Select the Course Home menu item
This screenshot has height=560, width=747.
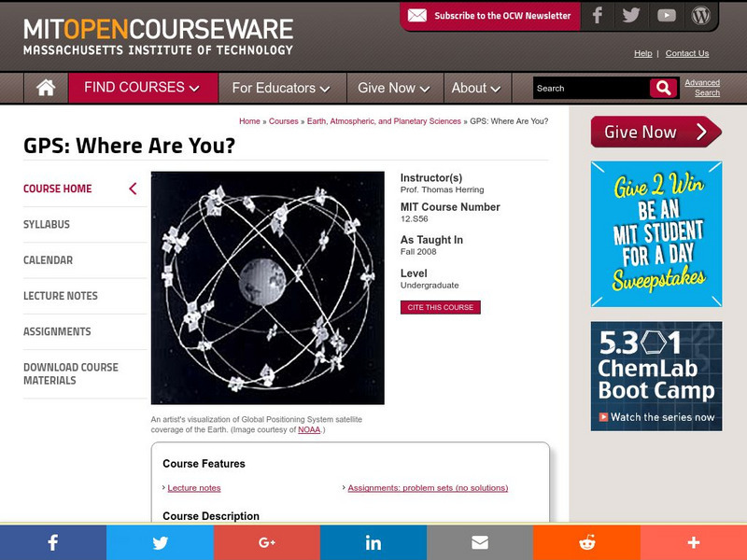point(58,189)
